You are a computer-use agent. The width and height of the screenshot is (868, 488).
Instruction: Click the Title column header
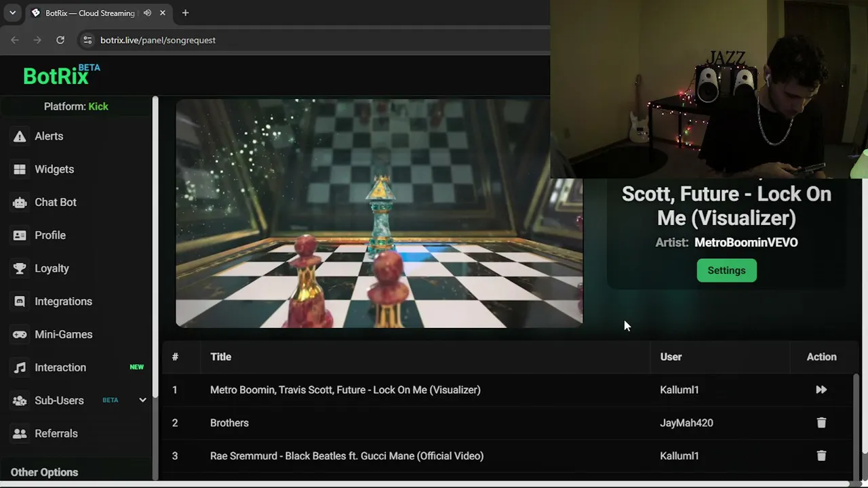(x=220, y=357)
